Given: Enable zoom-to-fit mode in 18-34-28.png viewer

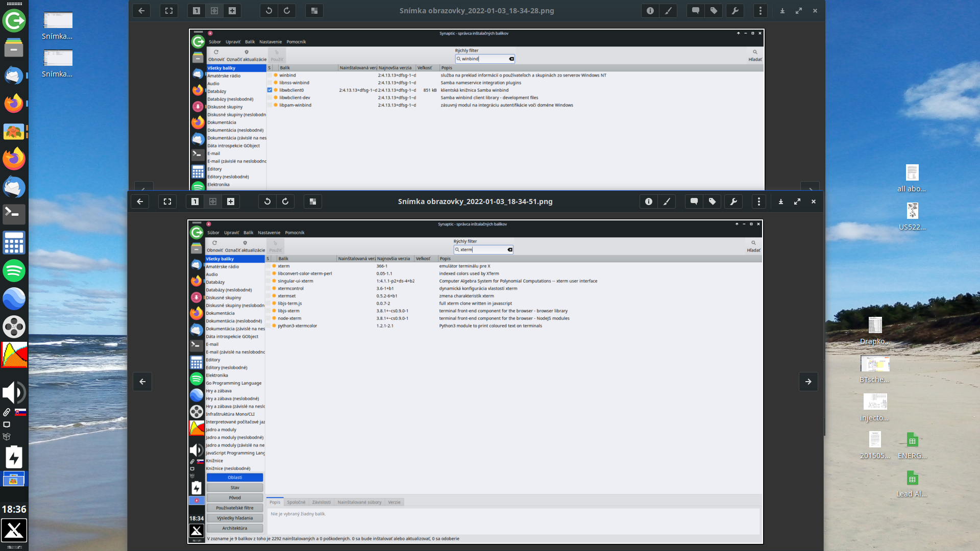Looking at the screenshot, I should pyautogui.click(x=214, y=11).
